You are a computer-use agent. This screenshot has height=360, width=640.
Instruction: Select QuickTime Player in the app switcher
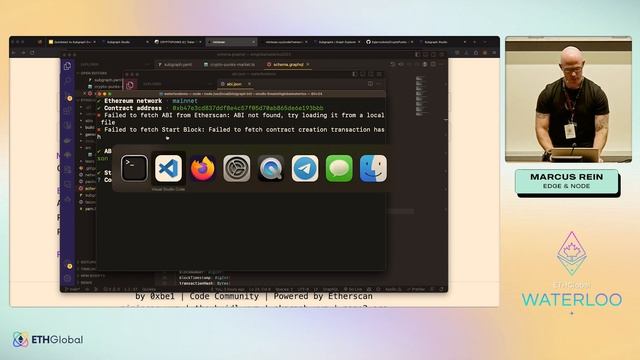[271, 168]
